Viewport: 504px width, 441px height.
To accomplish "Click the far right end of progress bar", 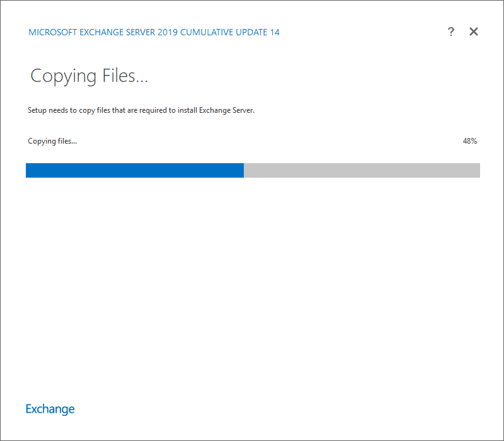I will coord(477,170).
